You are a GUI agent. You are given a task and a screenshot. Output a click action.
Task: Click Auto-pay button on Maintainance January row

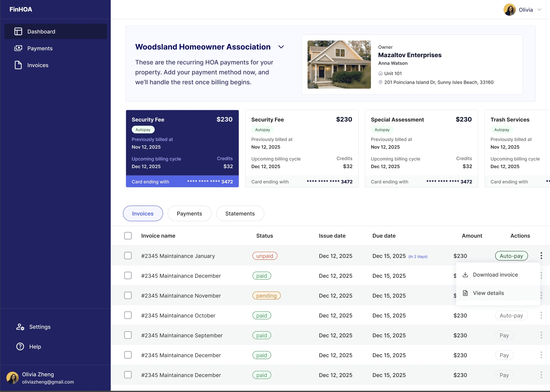click(x=511, y=256)
